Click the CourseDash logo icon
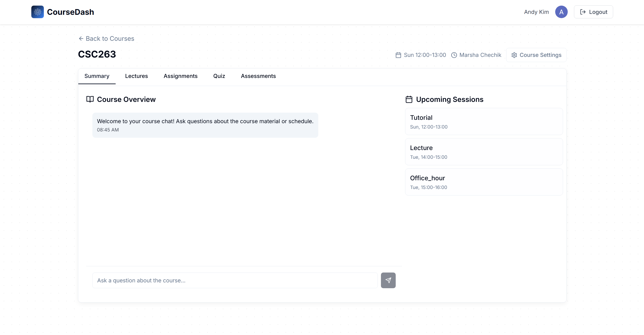 38,12
